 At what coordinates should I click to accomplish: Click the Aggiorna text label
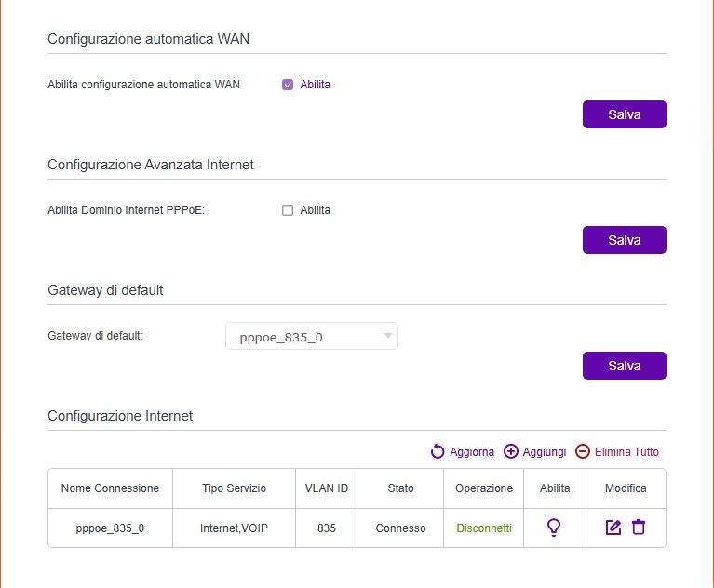pos(472,451)
